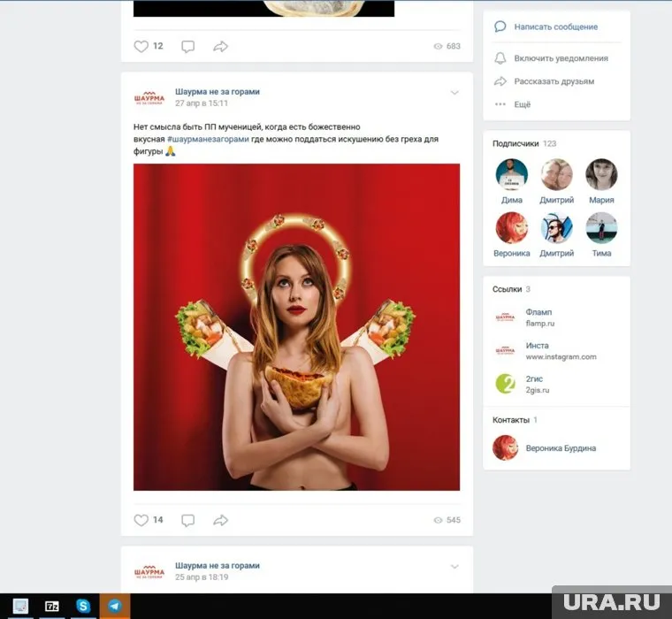The image size is (672, 619).
Task: Enable notifications via Включить уведомления
Action: (562, 58)
